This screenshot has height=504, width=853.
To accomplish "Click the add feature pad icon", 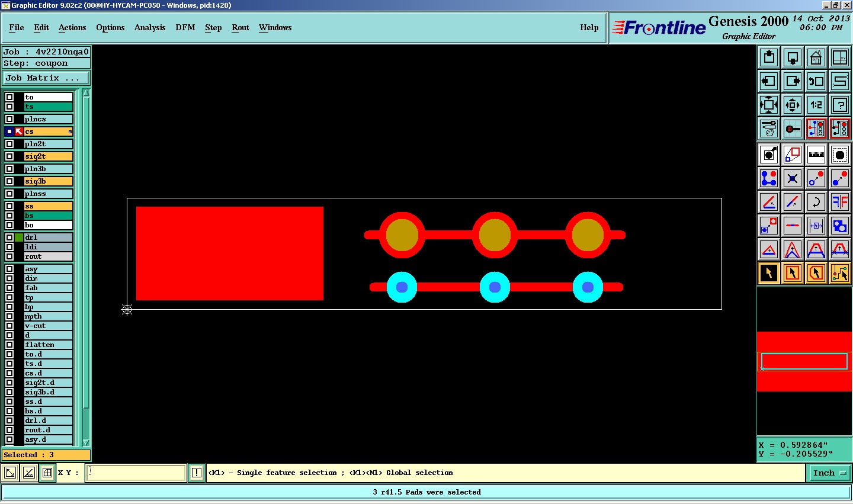I will pos(769,155).
